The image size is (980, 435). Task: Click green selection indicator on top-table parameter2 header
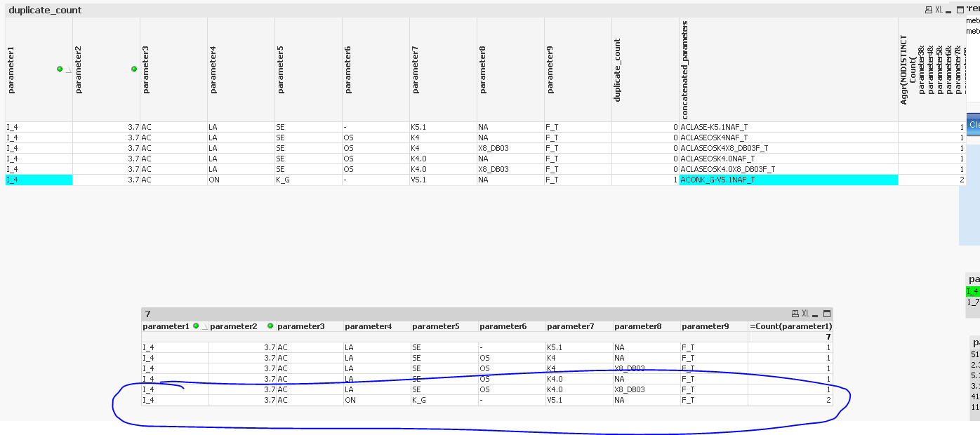tap(134, 69)
